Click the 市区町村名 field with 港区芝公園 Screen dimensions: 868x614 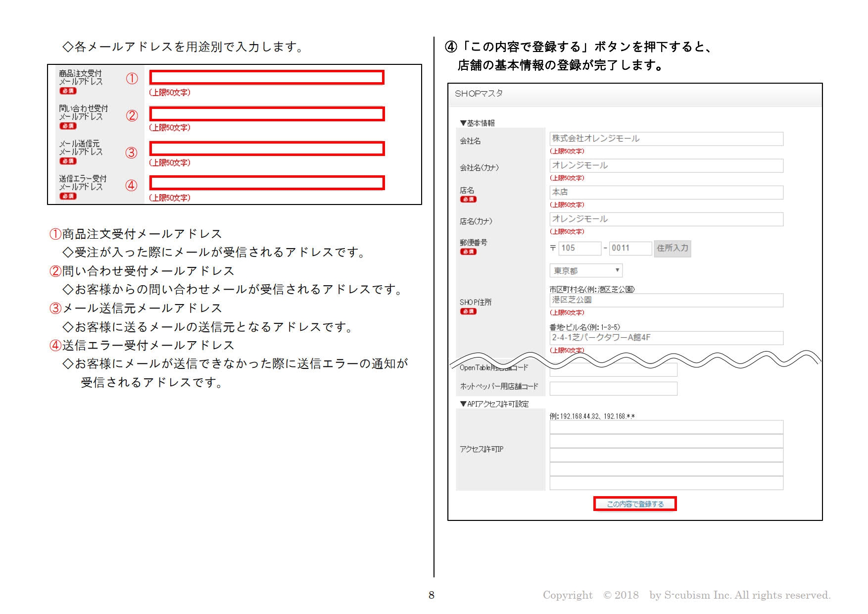coord(666,300)
